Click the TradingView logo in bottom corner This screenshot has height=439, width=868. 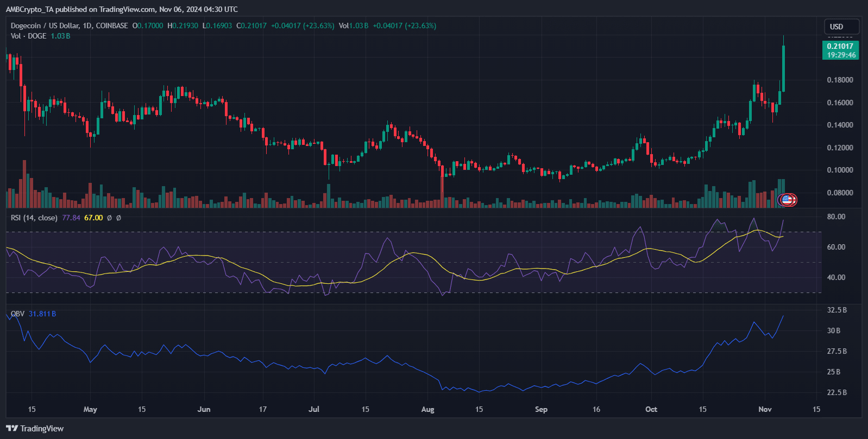[35, 429]
